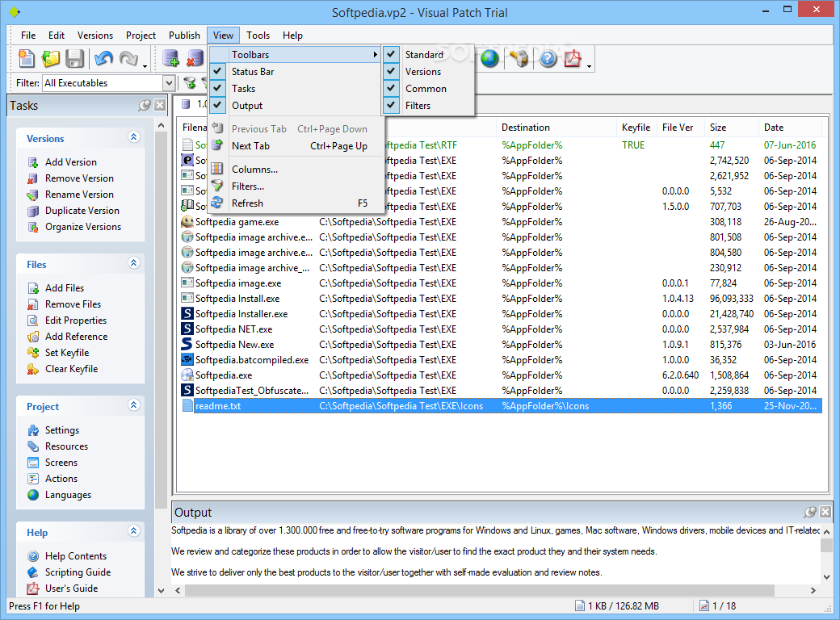Click the Softpedia.batcompiled.exe file icon
Screen dimensions: 840x620
187,360
